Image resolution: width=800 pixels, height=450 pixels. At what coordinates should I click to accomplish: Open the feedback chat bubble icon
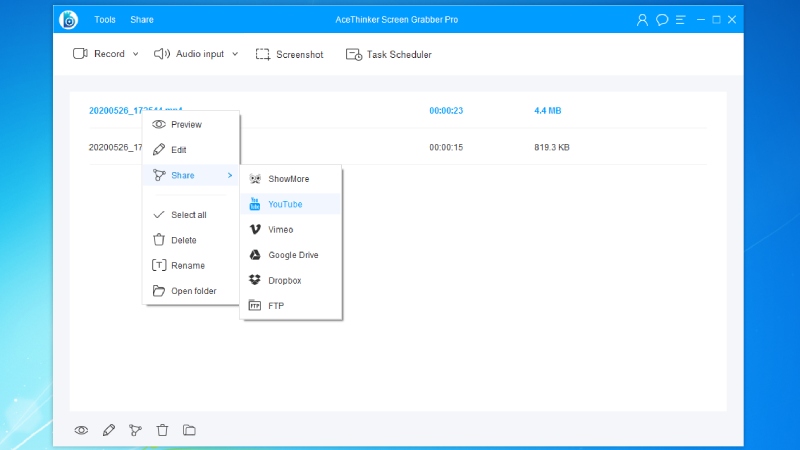pos(662,20)
